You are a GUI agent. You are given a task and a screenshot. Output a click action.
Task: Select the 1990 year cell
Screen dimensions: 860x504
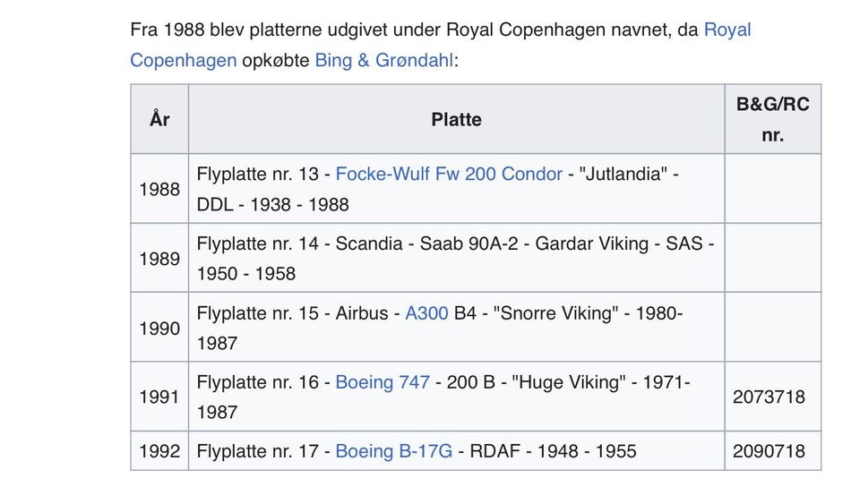click(x=159, y=328)
